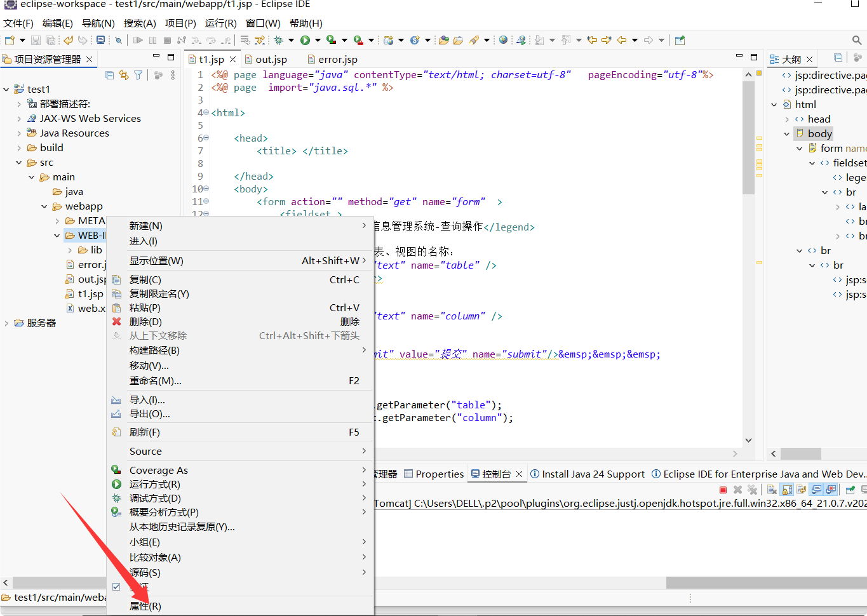Viewport: 867px width, 616px height.
Task: Open the 窗口(W) menu
Action: (262, 23)
